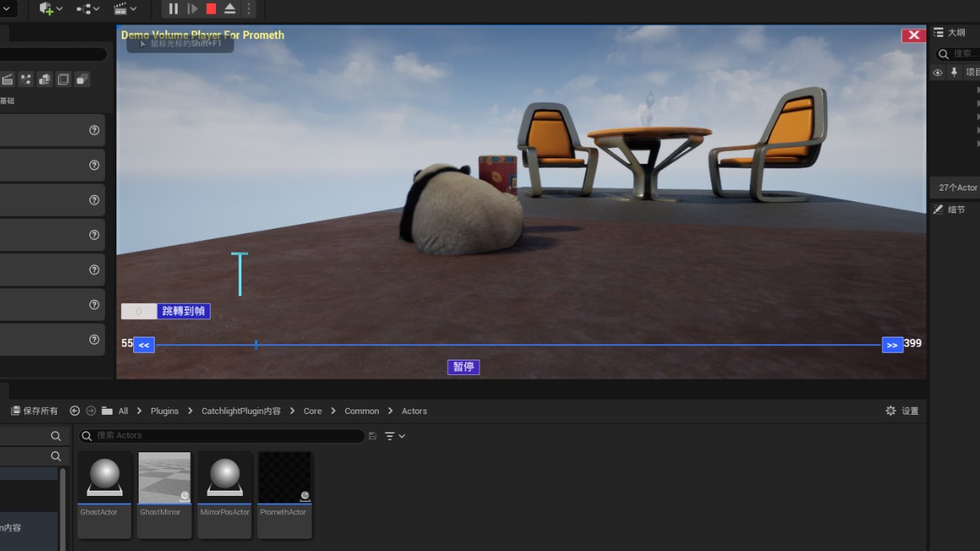The image size is (980, 551).
Task: Expand the chevron after All breadcrumb
Action: [139, 411]
